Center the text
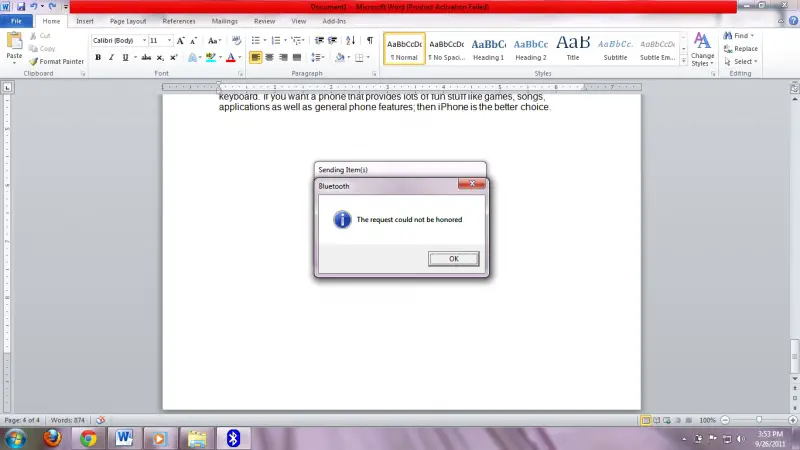 pyautogui.click(x=269, y=58)
